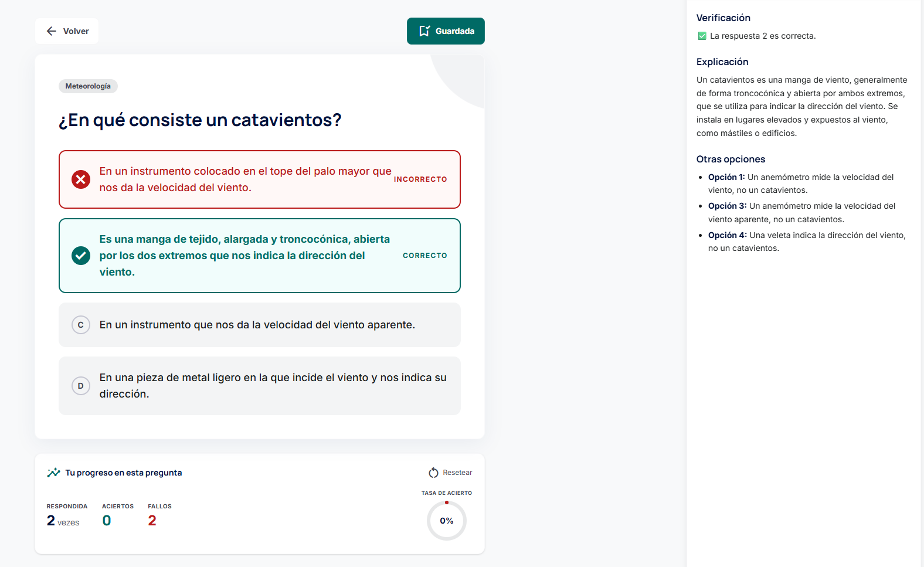Click the green checkmark correct icon
The image size is (924, 567).
[81, 256]
